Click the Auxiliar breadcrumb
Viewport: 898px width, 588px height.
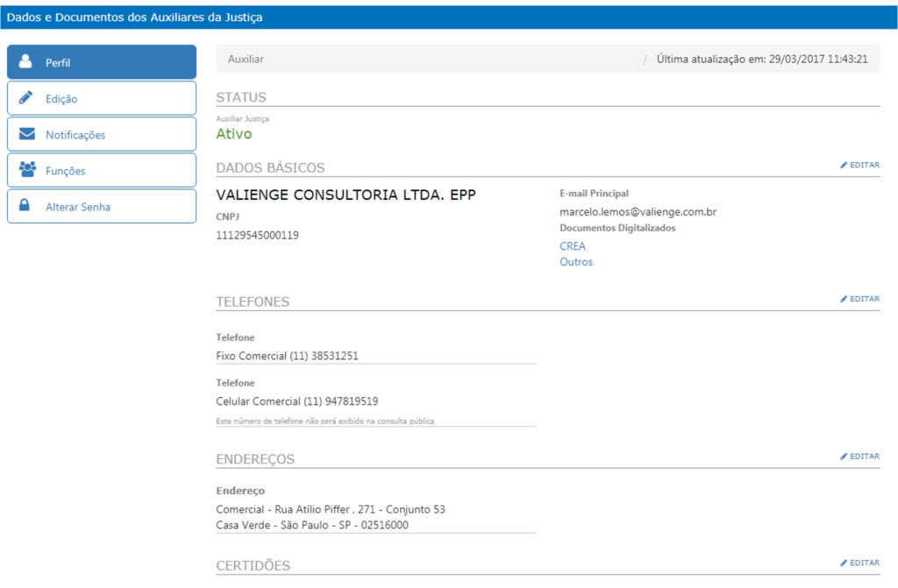pyautogui.click(x=246, y=59)
